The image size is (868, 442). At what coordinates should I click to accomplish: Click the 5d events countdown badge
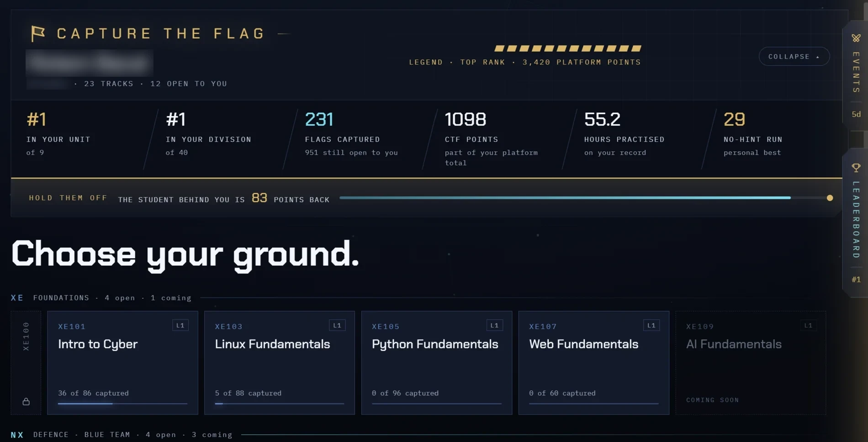[856, 114]
